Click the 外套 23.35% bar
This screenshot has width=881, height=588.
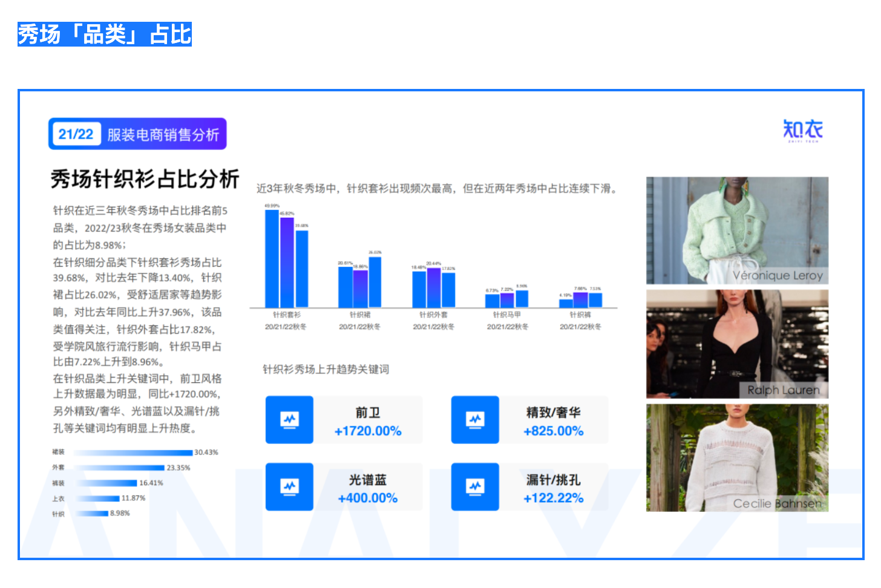pyautogui.click(x=119, y=468)
